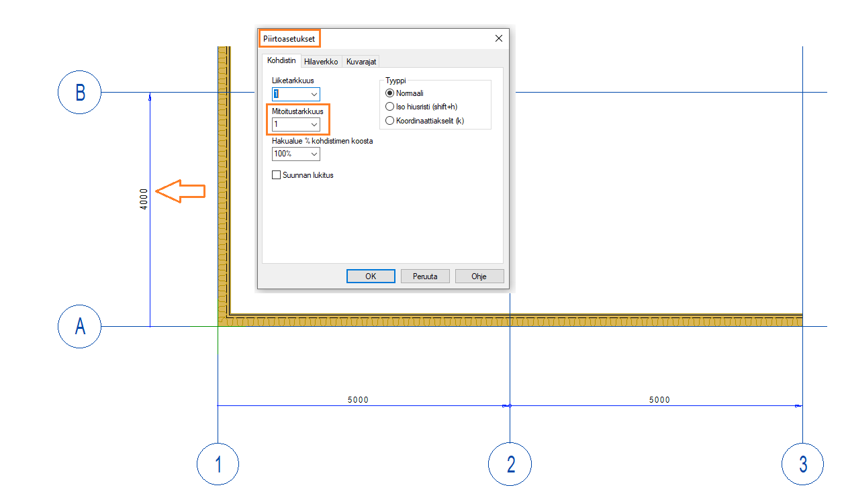Click grid bubble 2

510,464
